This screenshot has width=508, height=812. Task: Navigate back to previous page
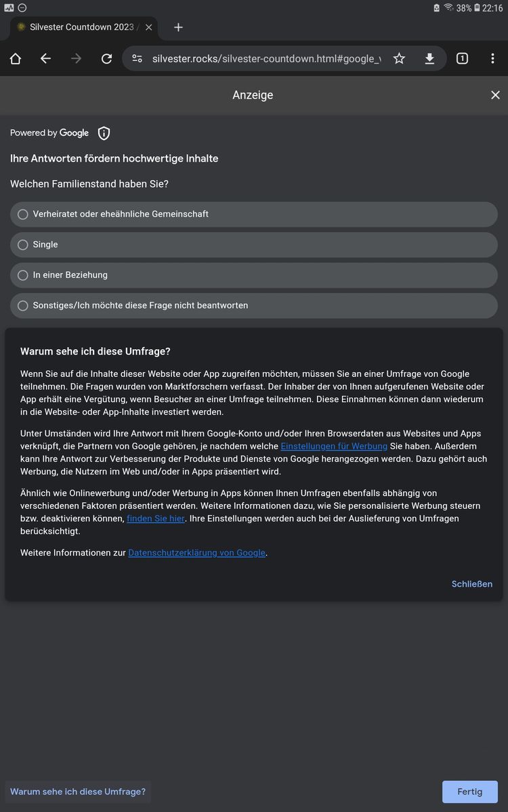point(45,59)
